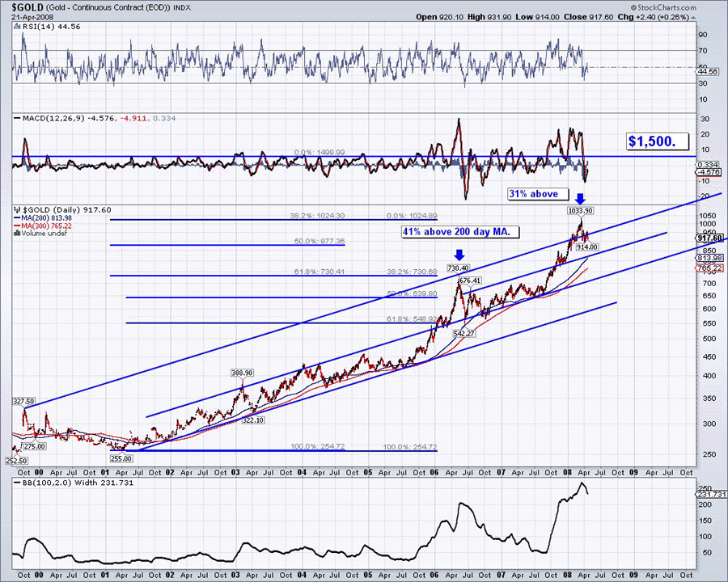Click the MA(300) 765.22 legend entry
Image resolution: width=728 pixels, height=582 pixels.
point(40,226)
